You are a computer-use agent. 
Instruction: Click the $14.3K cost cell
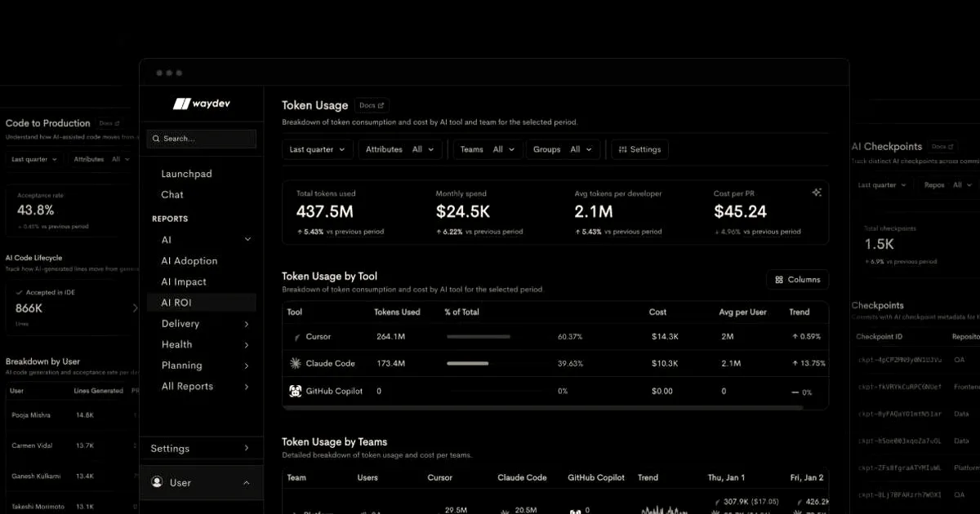[666, 337]
